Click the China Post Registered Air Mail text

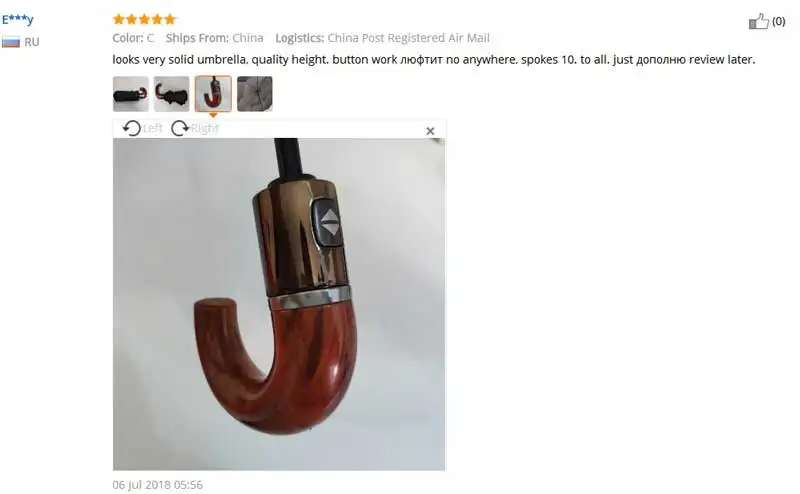pyautogui.click(x=409, y=38)
